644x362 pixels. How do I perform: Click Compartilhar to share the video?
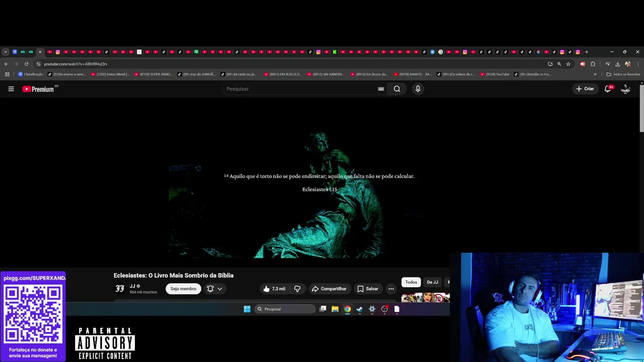tap(329, 289)
